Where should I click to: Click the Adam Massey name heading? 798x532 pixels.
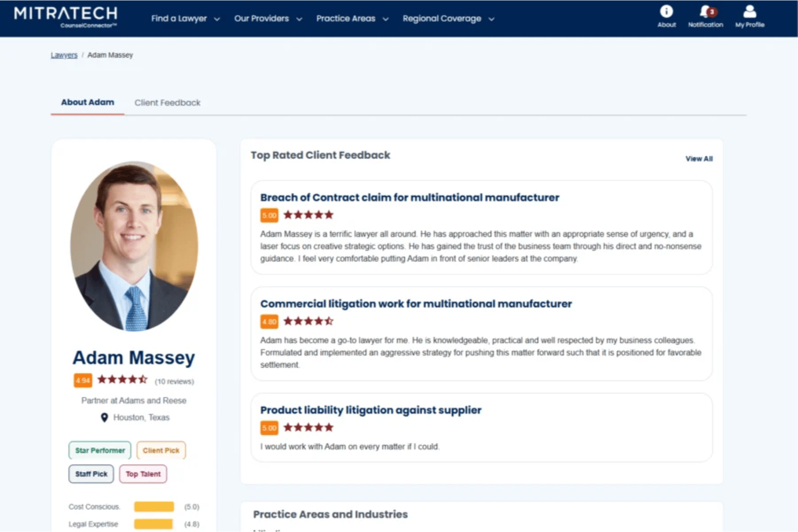click(x=134, y=357)
